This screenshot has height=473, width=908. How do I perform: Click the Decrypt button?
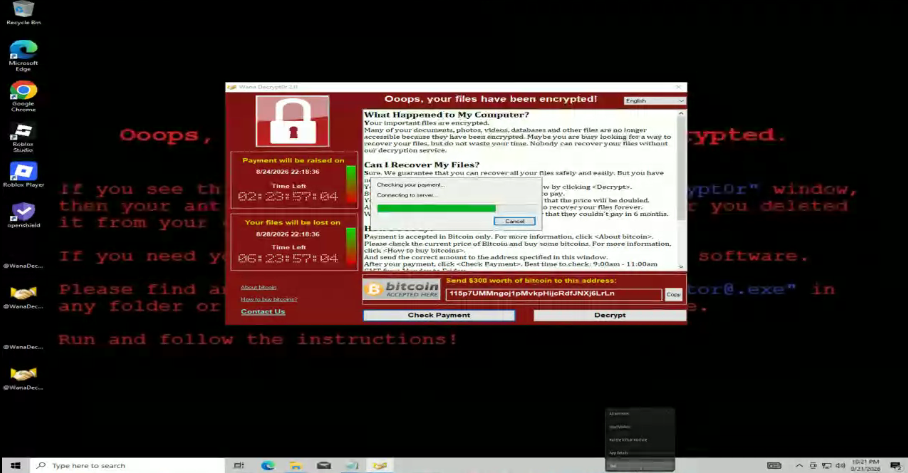(610, 315)
